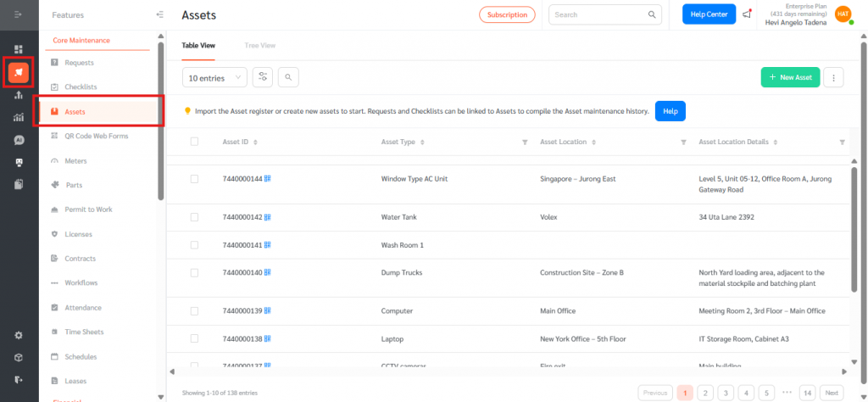Switch to Tree View tab
Viewport: 868px width, 402px height.
pyautogui.click(x=259, y=45)
